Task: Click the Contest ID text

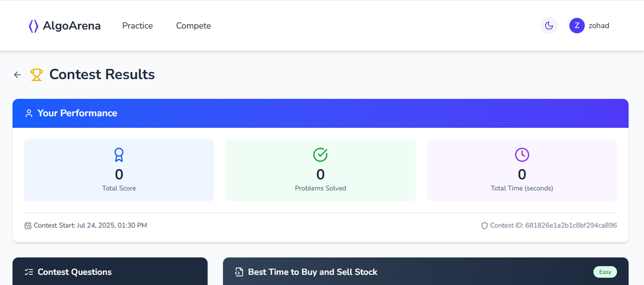Action: click(553, 226)
